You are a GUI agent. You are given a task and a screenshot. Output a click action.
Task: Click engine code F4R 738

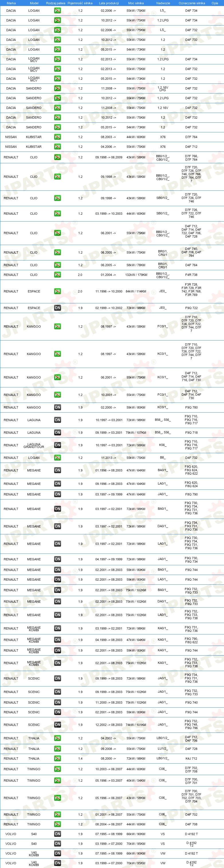[191, 275]
